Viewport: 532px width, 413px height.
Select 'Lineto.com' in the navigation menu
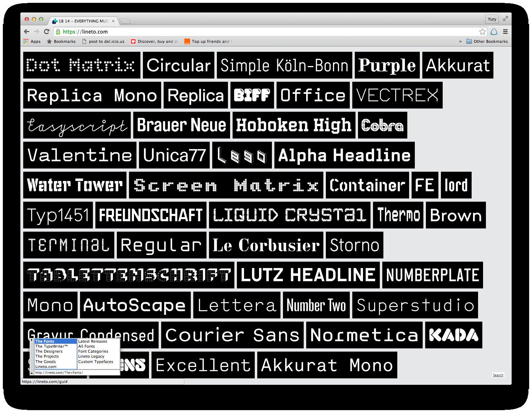click(x=56, y=367)
